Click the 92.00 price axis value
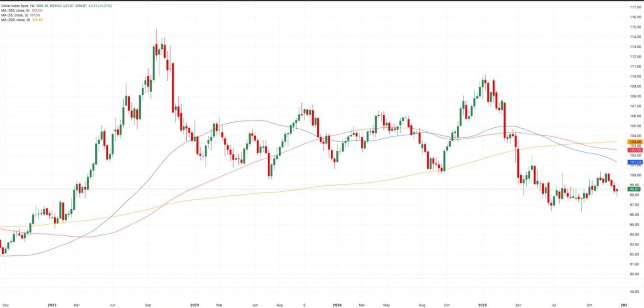The height and width of the screenshot is (308, 644). [635, 254]
